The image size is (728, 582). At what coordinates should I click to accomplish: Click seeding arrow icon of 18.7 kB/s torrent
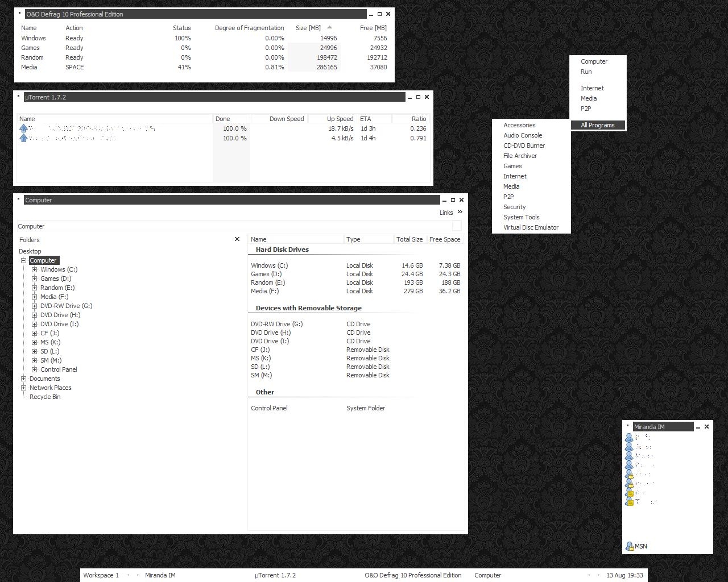click(23, 128)
